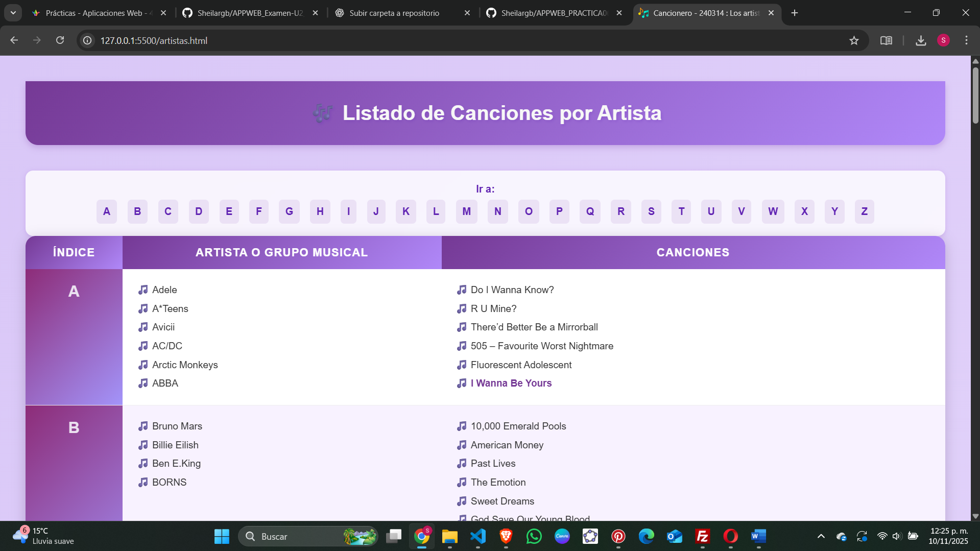
Task: Open a new browser tab
Action: point(795,13)
